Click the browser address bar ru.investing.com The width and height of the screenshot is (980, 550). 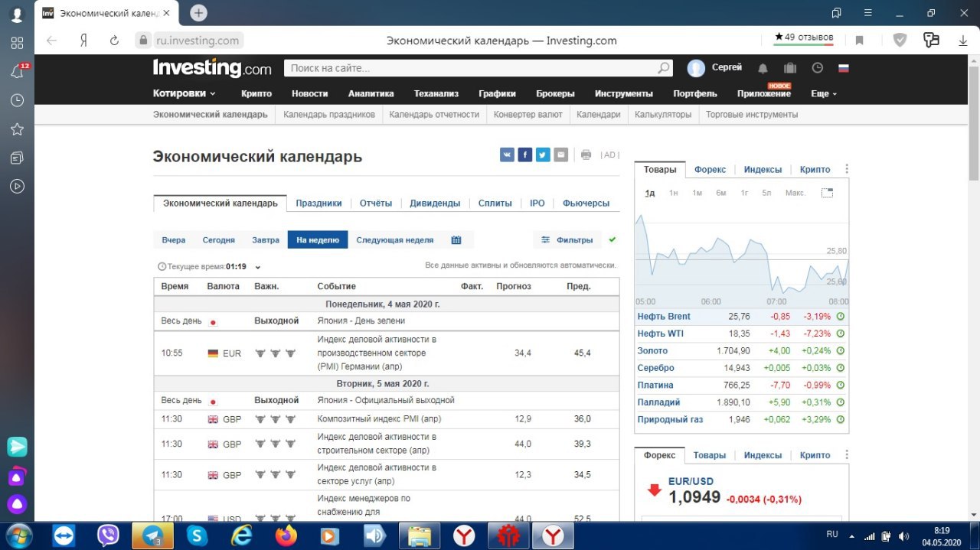pyautogui.click(x=198, y=41)
